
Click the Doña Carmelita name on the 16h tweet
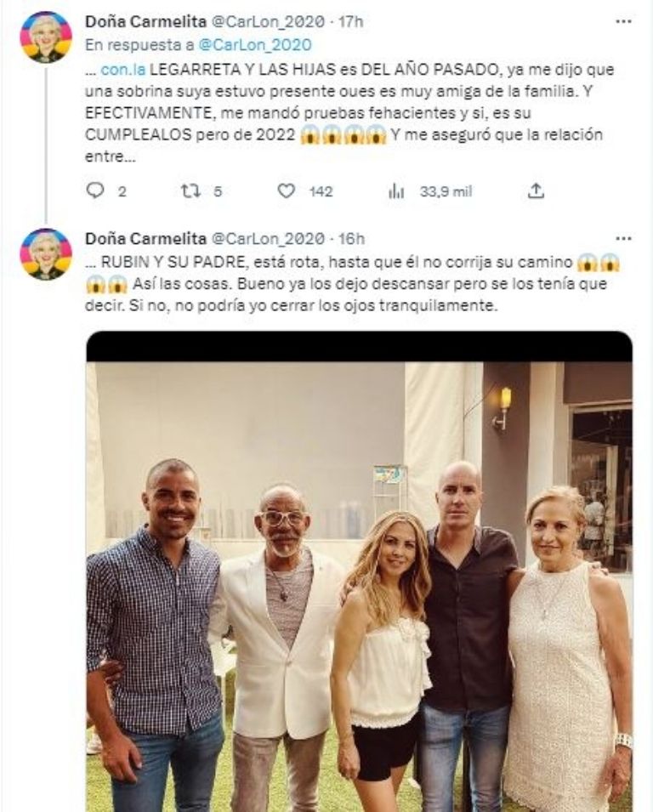pyautogui.click(x=145, y=238)
